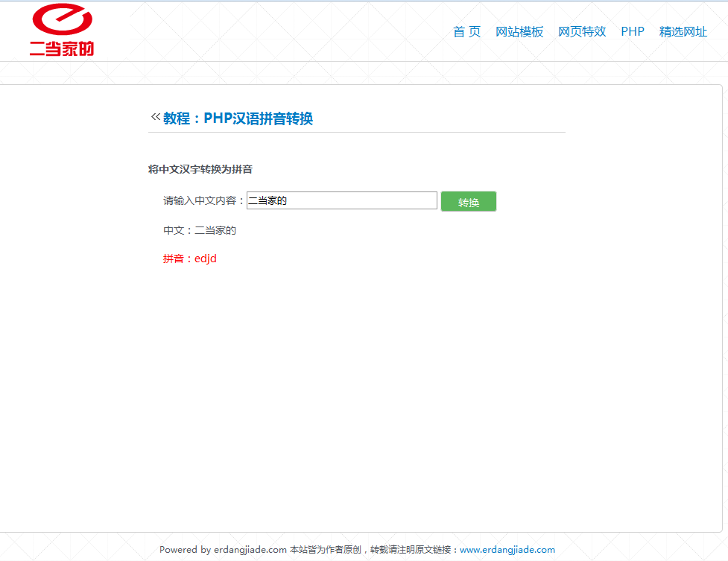This screenshot has width=728, height=561.
Task: Select the 中文：二当家的 output line
Action: [x=200, y=230]
